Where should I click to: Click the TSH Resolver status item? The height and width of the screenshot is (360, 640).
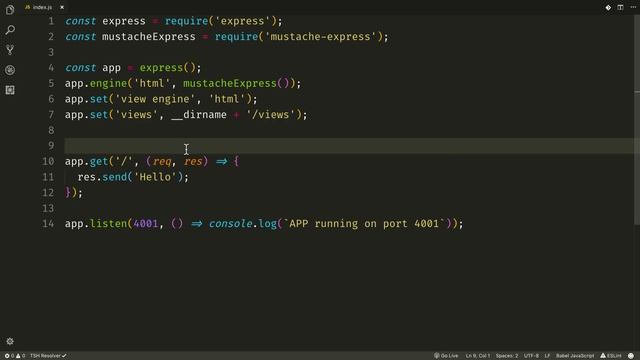tap(48, 356)
